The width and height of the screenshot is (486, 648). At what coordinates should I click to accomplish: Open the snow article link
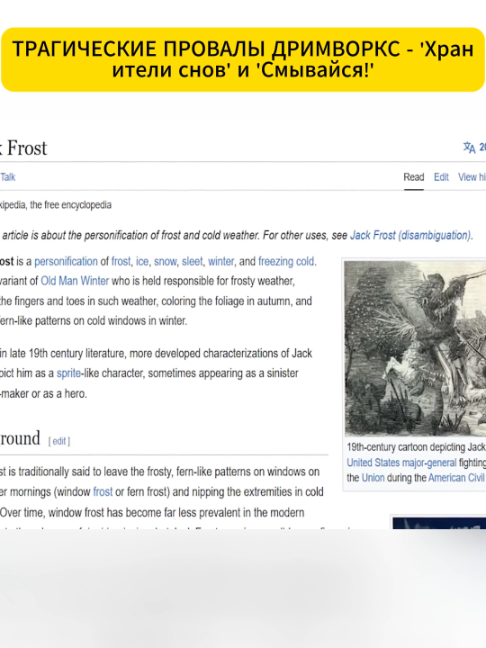[x=165, y=262]
